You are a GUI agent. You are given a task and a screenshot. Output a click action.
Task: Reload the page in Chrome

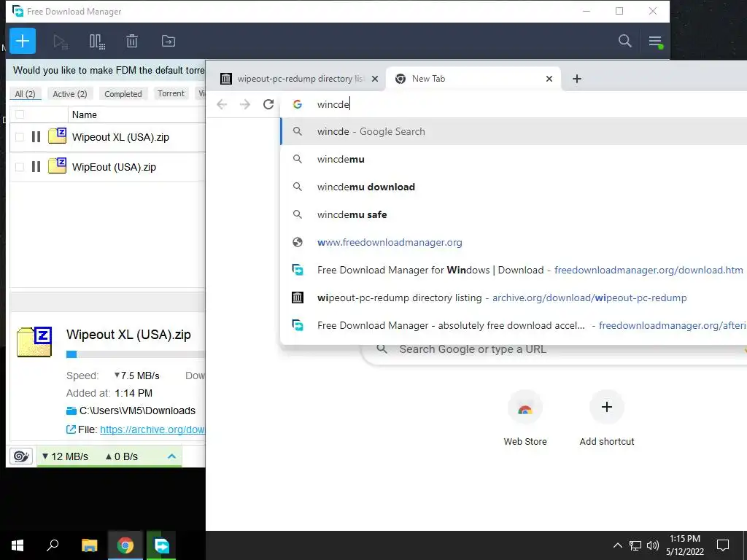click(268, 104)
